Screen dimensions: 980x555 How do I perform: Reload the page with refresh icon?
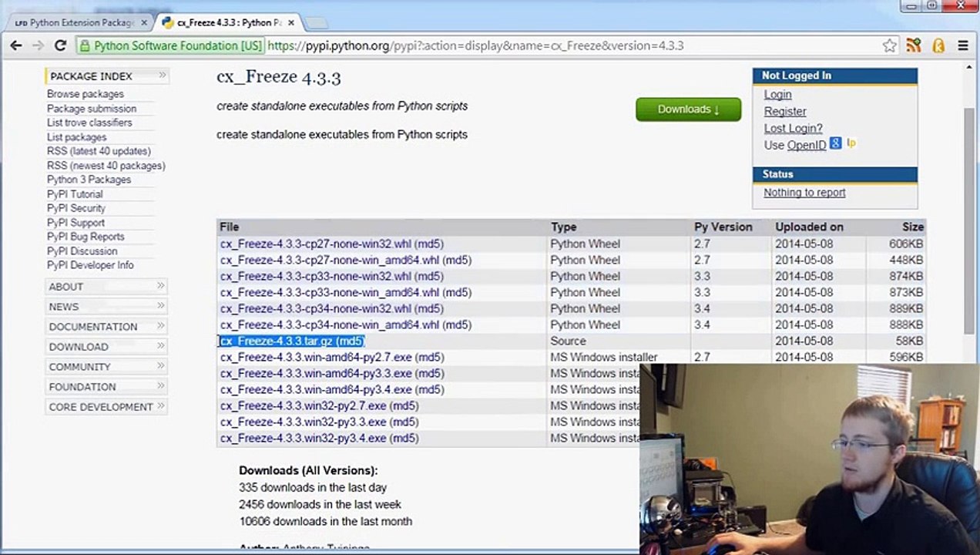point(60,45)
